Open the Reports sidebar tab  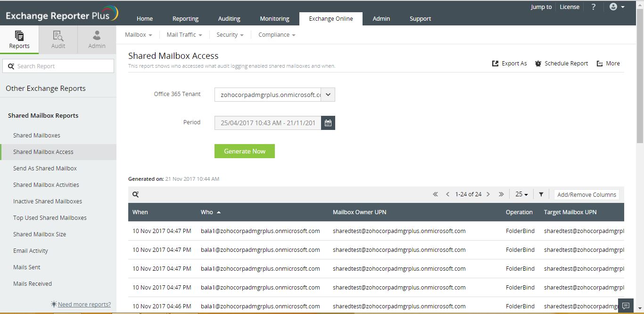point(19,40)
